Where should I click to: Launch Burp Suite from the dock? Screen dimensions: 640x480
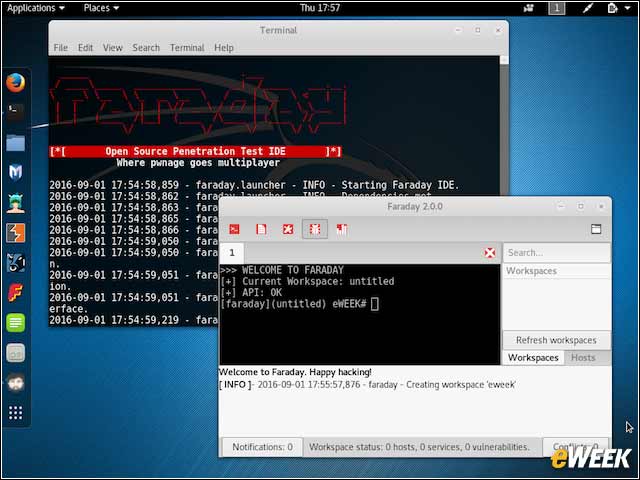point(16,233)
